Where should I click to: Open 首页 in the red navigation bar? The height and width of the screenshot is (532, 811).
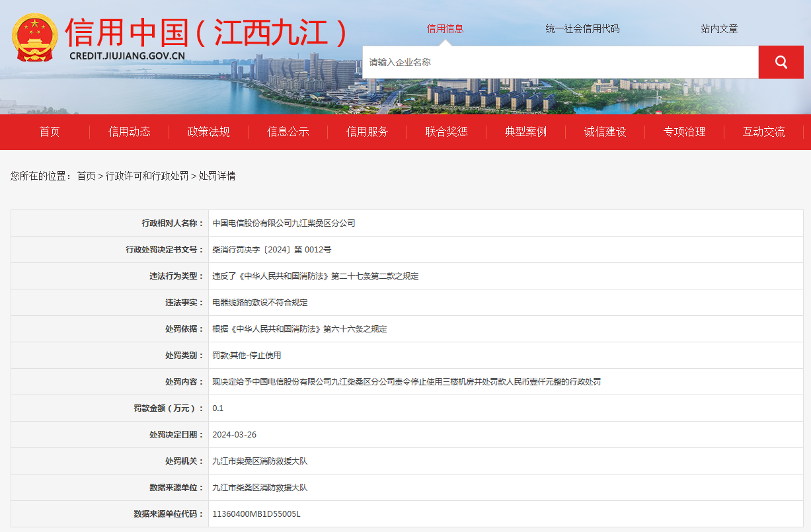[x=50, y=132]
